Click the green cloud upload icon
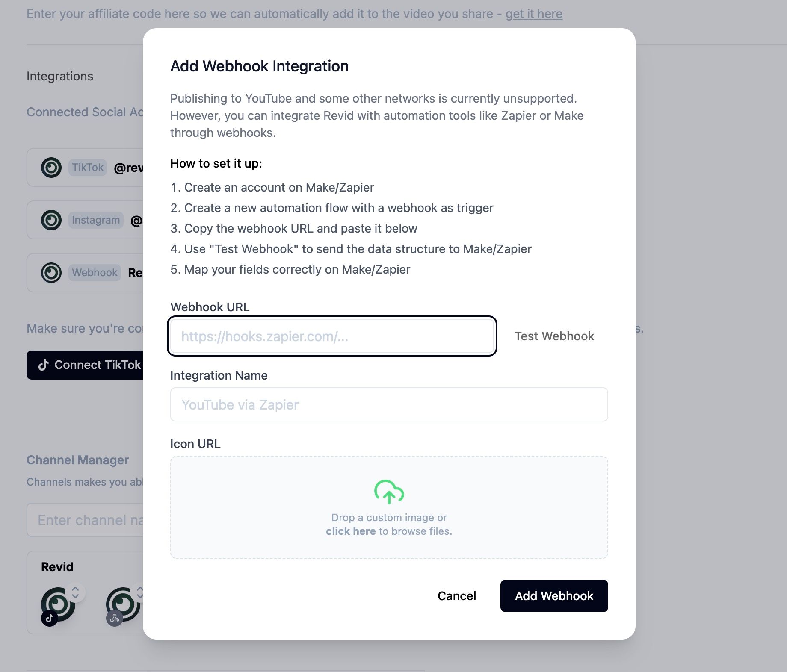This screenshot has width=787, height=672. (x=389, y=492)
